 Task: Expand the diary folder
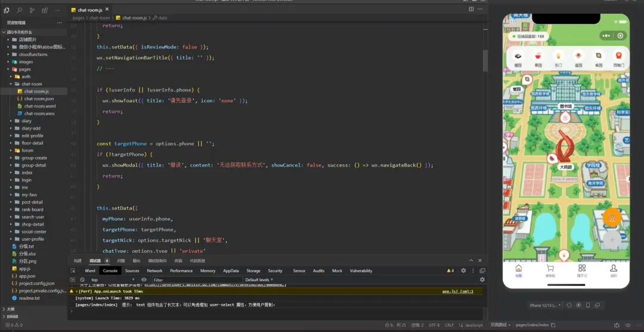[x=26, y=121]
